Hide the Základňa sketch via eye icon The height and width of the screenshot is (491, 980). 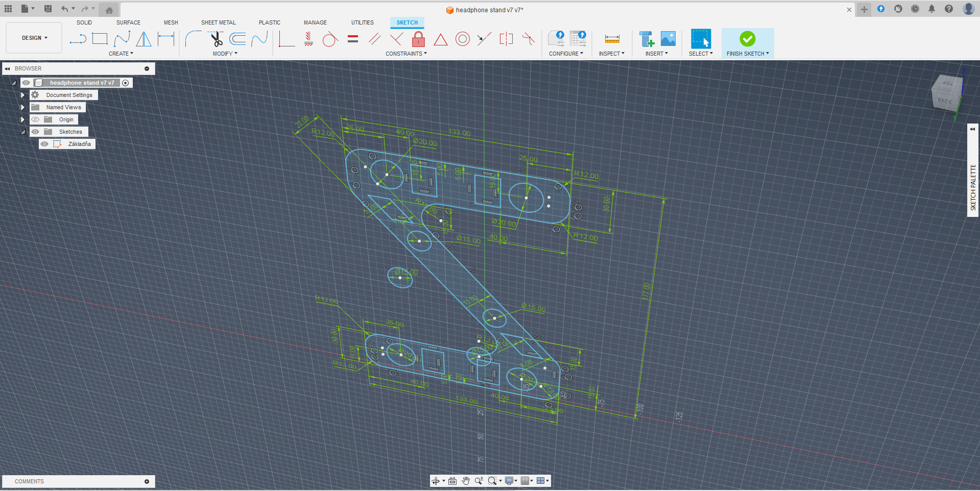tap(45, 144)
